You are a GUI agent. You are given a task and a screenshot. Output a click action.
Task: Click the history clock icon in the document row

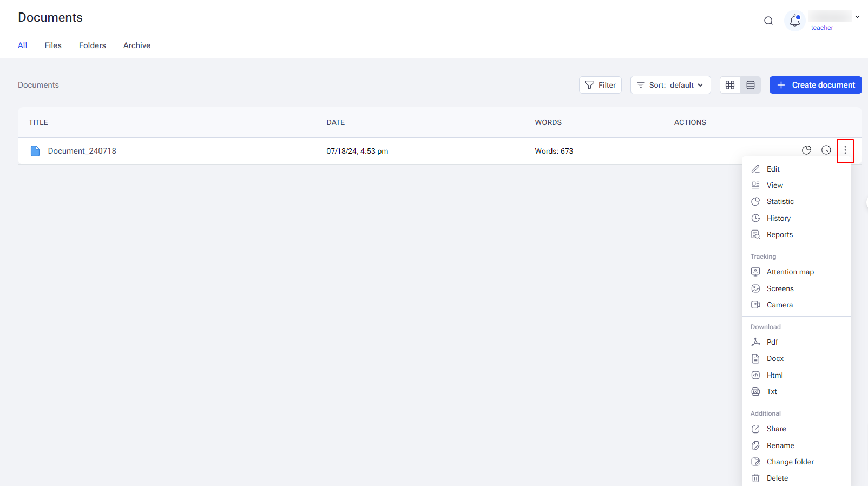pos(826,150)
